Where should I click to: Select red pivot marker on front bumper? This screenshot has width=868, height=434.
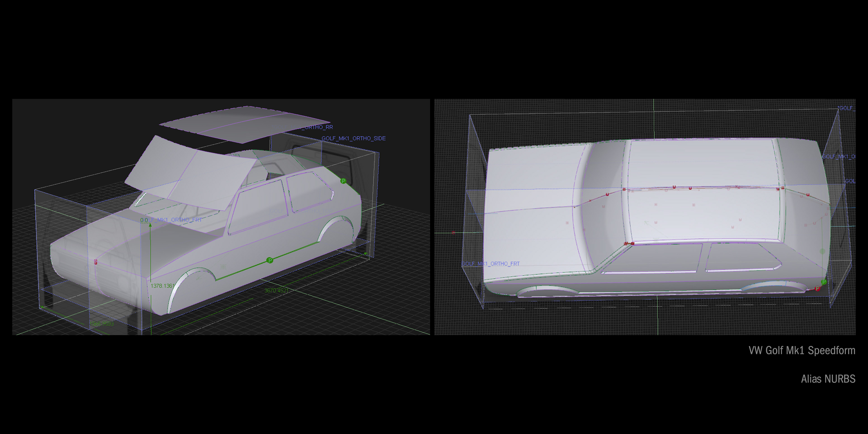coord(96,262)
